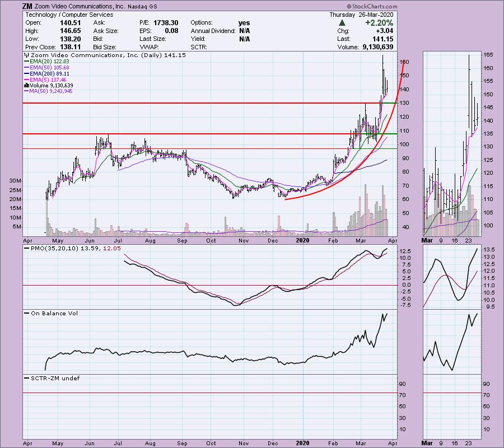The width and height of the screenshot is (504, 448).
Task: Click the Ask Size label
Action: click(106, 31)
